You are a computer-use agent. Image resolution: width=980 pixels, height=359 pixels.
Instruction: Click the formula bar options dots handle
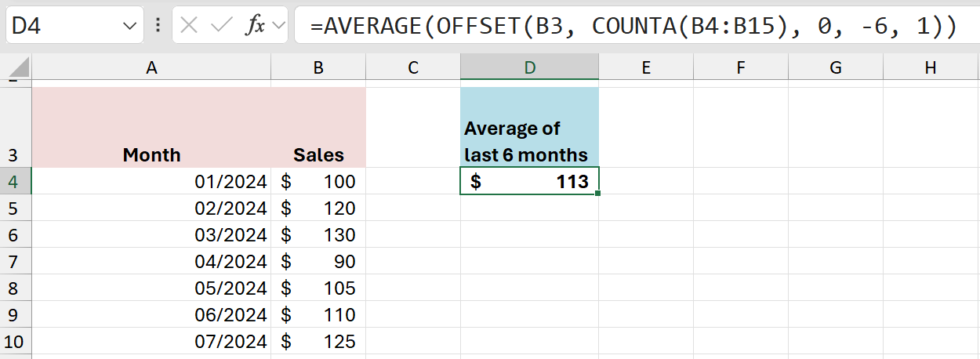pyautogui.click(x=158, y=25)
